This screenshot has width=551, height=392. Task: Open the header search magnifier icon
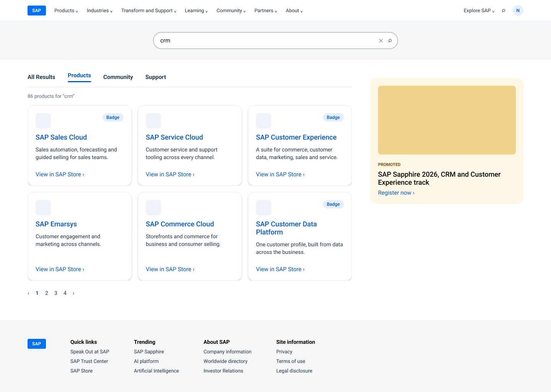tap(504, 11)
